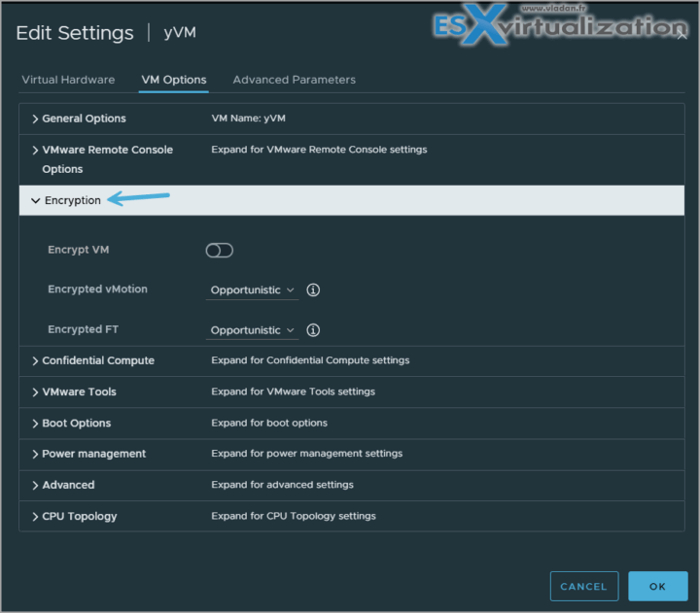The height and width of the screenshot is (613, 700).
Task: Click 'Expand for VMware Remote Console settings' text
Action: [319, 150]
